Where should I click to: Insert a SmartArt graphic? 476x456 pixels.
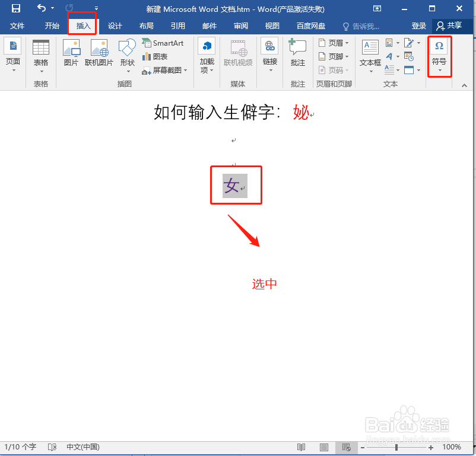pyautogui.click(x=163, y=43)
